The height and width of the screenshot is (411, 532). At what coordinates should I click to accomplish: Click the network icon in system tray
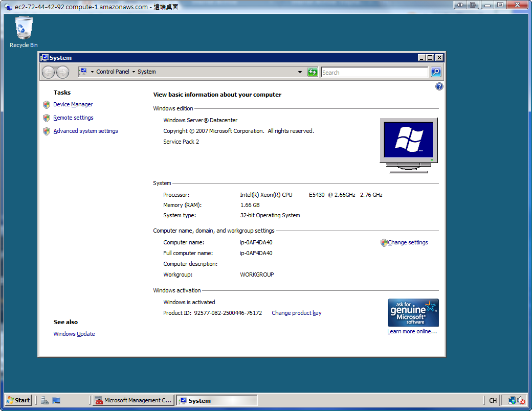click(x=512, y=400)
